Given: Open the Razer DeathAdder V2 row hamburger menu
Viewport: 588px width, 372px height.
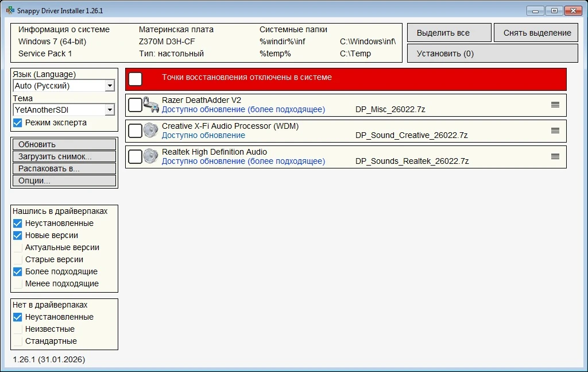Looking at the screenshot, I should [555, 105].
